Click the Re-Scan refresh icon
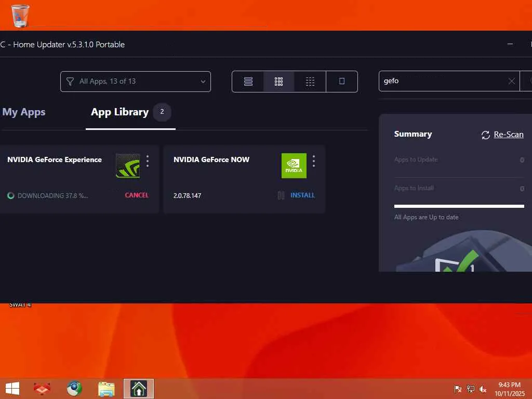 click(x=486, y=135)
